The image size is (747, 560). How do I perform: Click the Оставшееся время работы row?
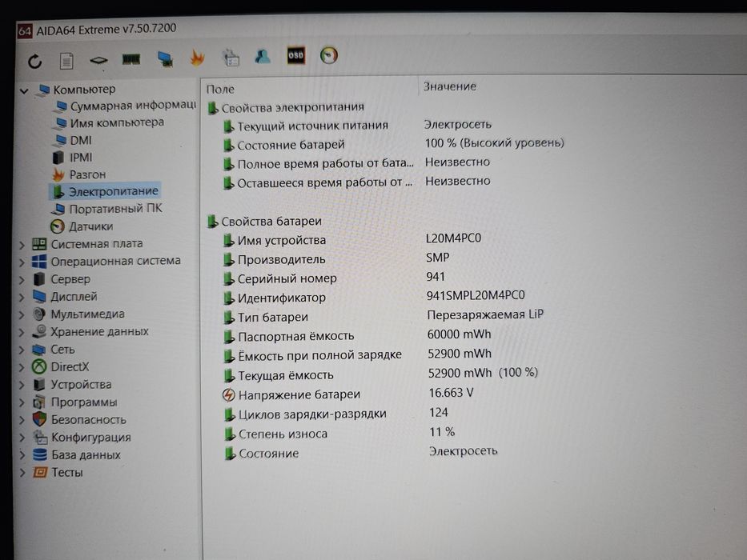(x=356, y=182)
